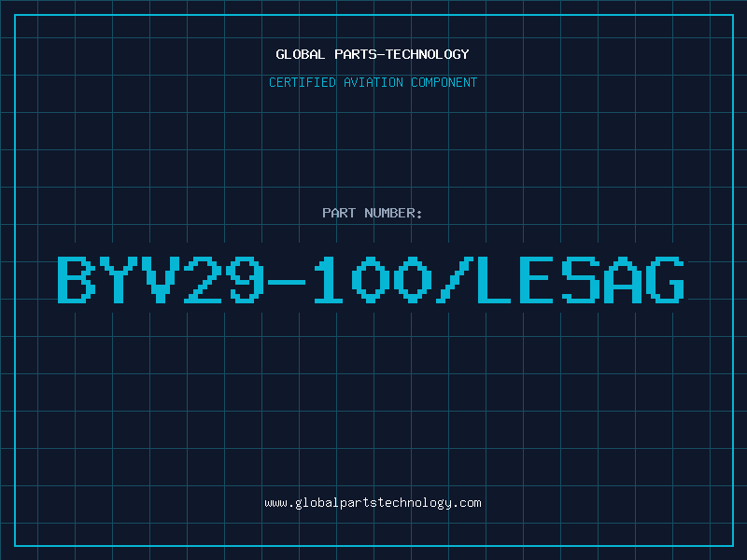Click the PART NUMBER: label
The height and width of the screenshot is (560, 747).
tap(373, 213)
